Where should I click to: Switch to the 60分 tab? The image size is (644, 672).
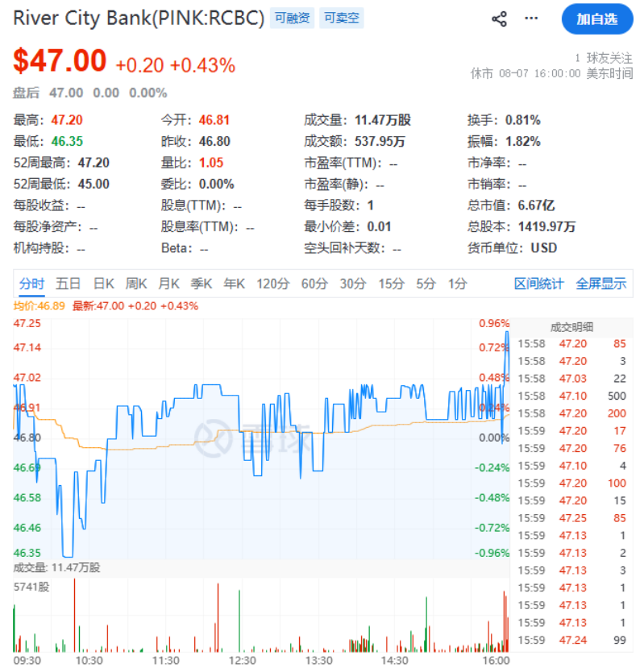[314, 284]
